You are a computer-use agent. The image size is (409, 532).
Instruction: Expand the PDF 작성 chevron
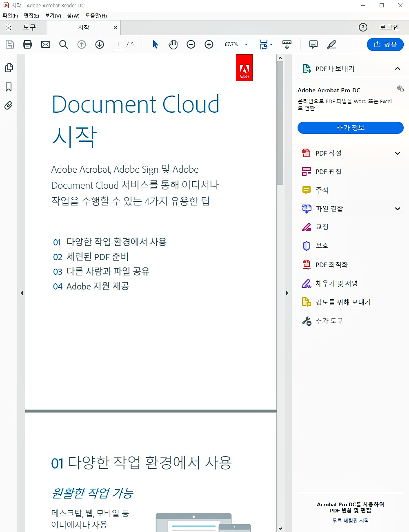click(398, 153)
